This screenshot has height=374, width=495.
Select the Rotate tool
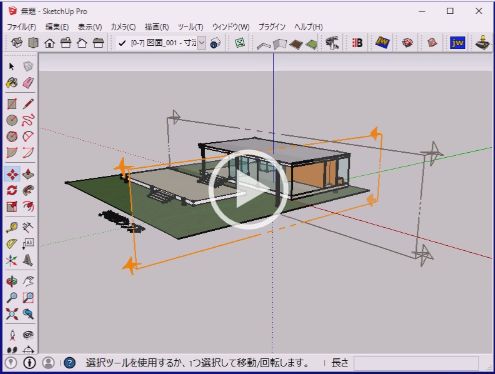12,190
